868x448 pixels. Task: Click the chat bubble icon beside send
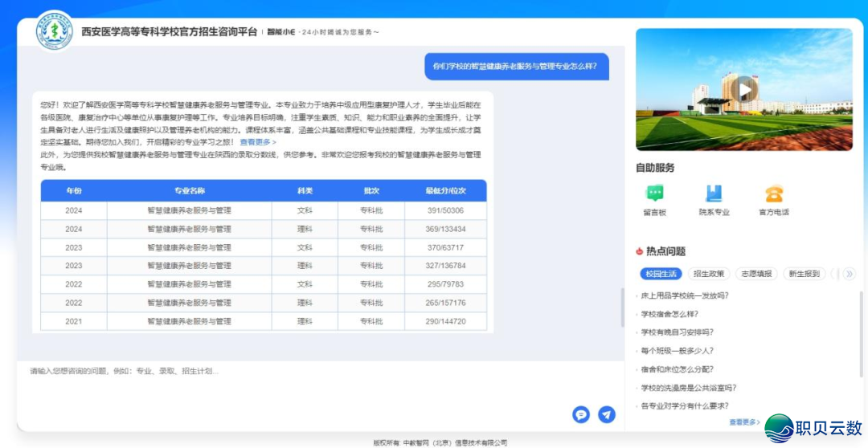pyautogui.click(x=581, y=414)
